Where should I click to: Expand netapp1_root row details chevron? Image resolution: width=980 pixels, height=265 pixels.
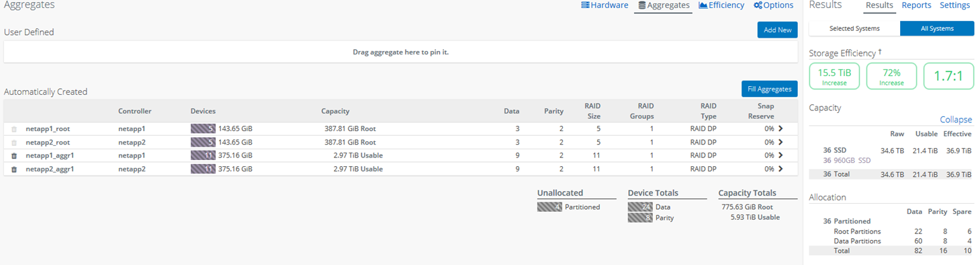click(x=781, y=128)
